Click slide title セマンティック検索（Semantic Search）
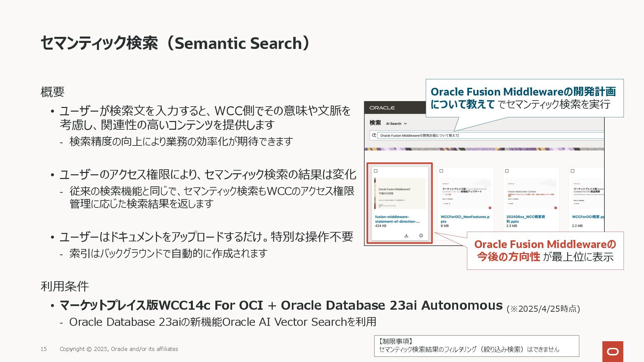The height and width of the screenshot is (362, 644). pos(175,43)
